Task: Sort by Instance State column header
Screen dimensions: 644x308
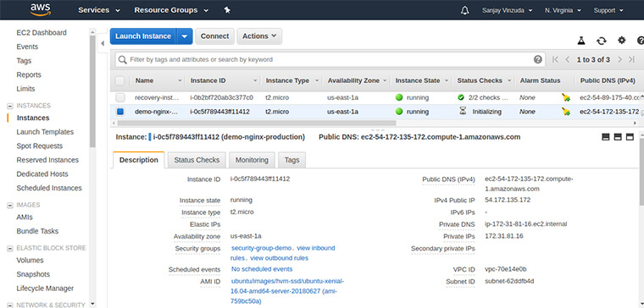Action: click(x=418, y=80)
